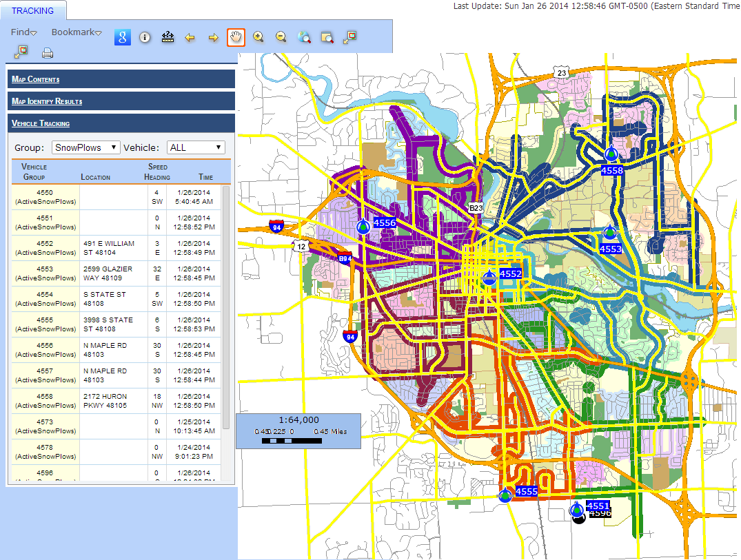Activate the measure distance ruler tool

point(168,37)
